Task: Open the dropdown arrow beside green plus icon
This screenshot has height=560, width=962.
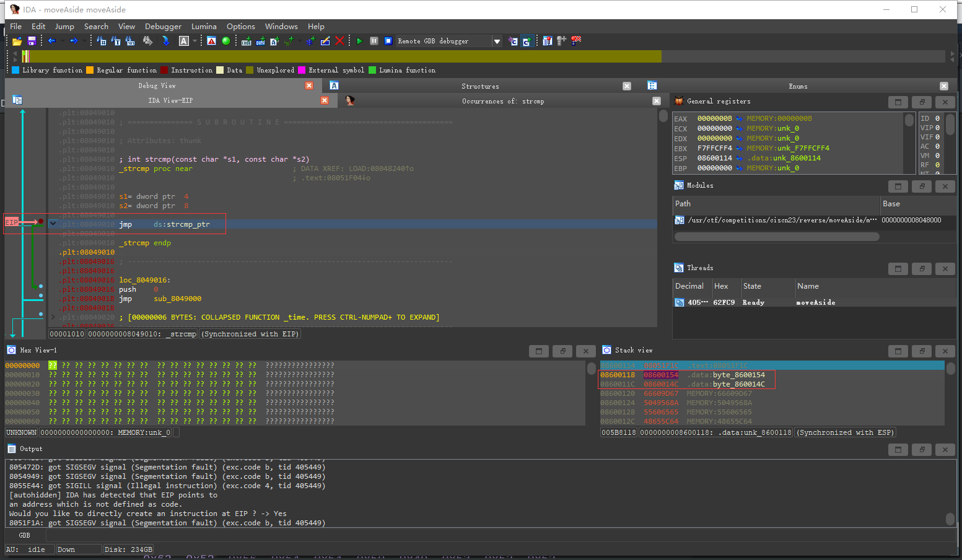Action: (301, 41)
